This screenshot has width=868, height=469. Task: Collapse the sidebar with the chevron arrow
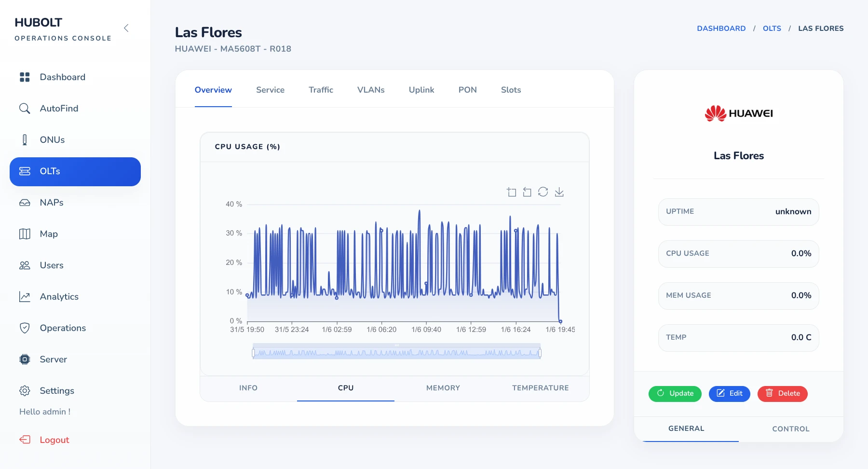click(x=126, y=28)
